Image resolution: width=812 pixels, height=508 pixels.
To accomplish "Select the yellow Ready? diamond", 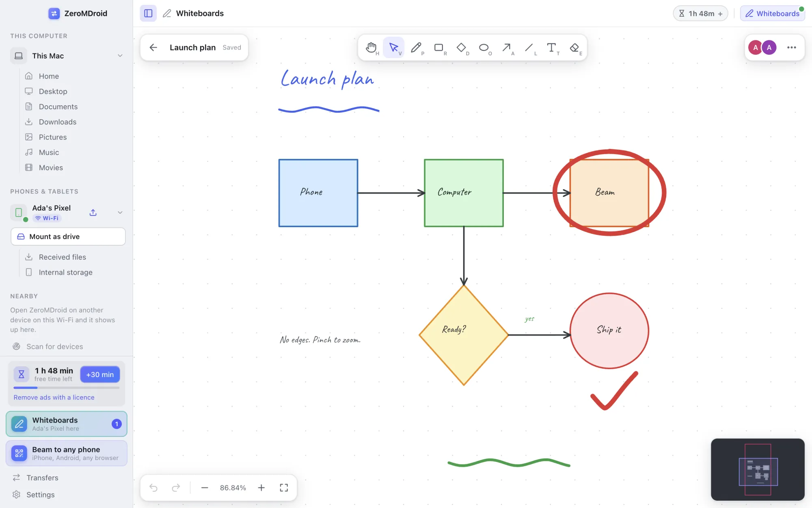I will click(464, 335).
